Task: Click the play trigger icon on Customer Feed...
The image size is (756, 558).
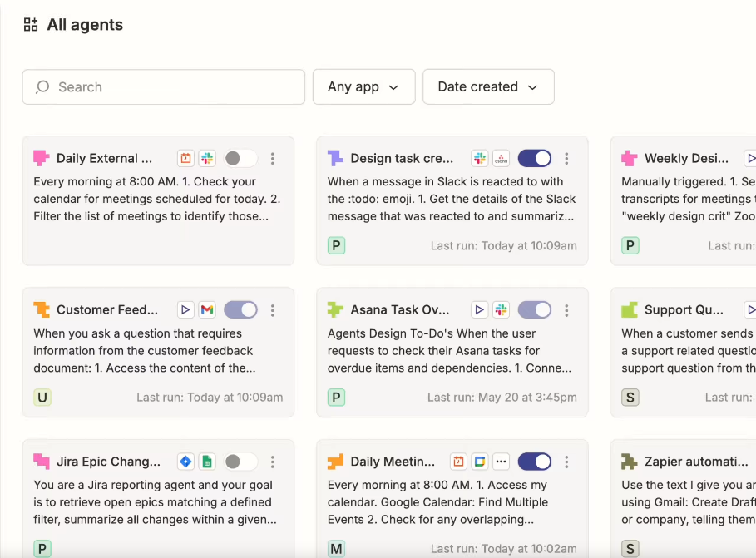Action: click(185, 309)
